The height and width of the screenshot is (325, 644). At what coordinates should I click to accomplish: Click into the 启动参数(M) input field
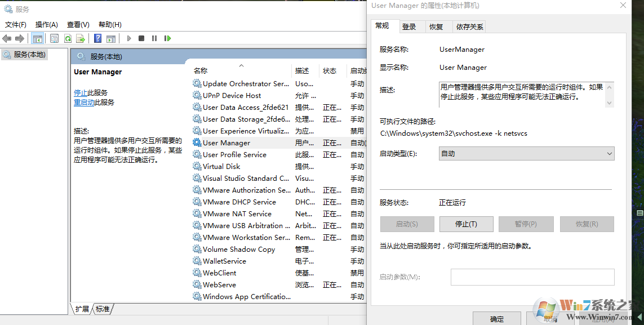pos(532,277)
